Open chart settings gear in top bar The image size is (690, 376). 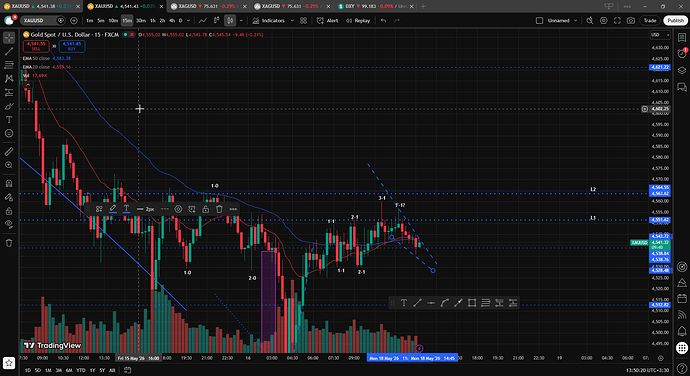[x=604, y=21]
